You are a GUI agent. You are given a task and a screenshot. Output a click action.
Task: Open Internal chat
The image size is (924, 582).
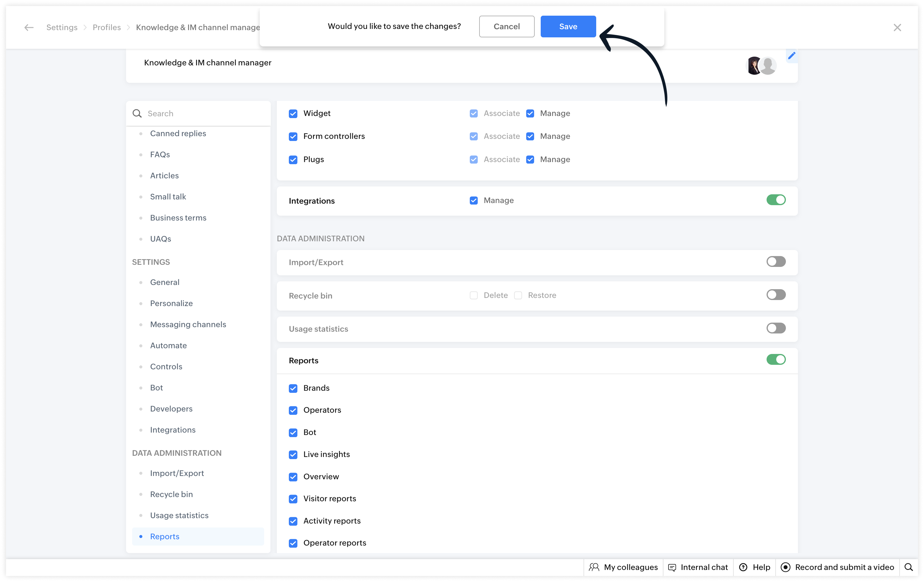(698, 567)
